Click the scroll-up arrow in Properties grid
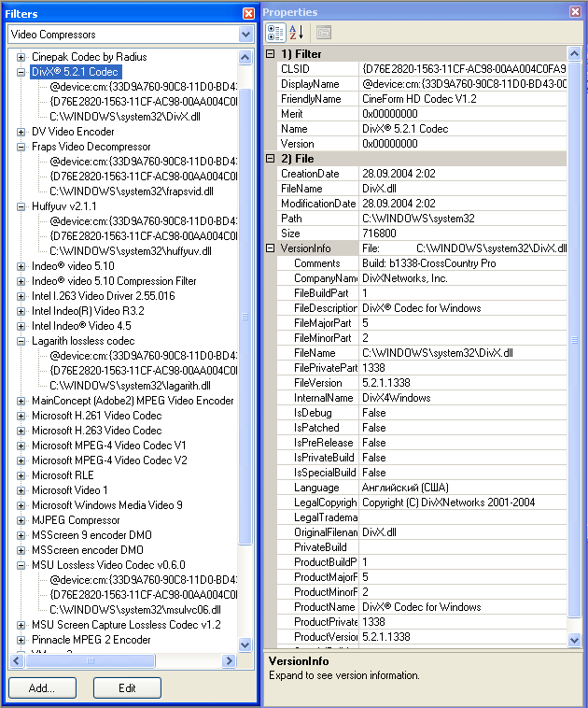The width and height of the screenshot is (588, 708). (x=574, y=54)
